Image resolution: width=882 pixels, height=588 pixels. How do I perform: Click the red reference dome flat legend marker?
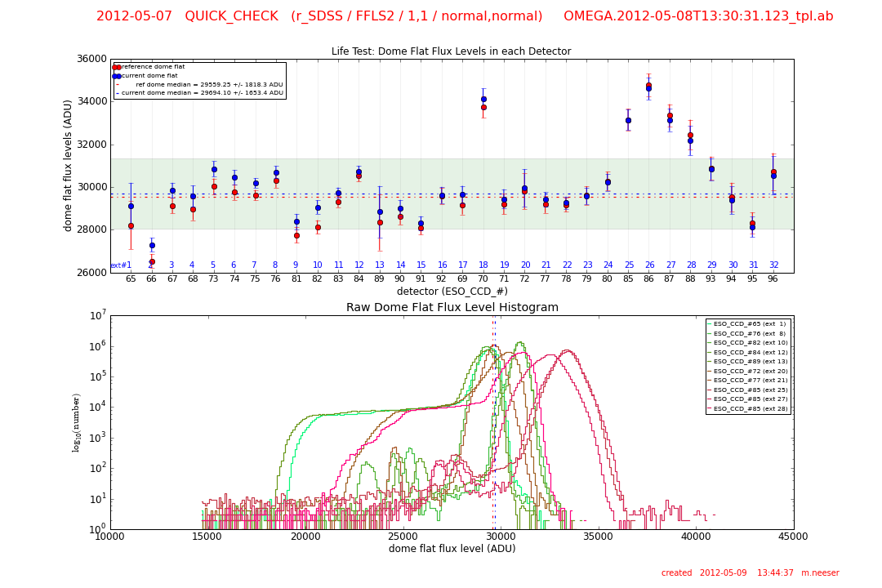click(x=117, y=67)
